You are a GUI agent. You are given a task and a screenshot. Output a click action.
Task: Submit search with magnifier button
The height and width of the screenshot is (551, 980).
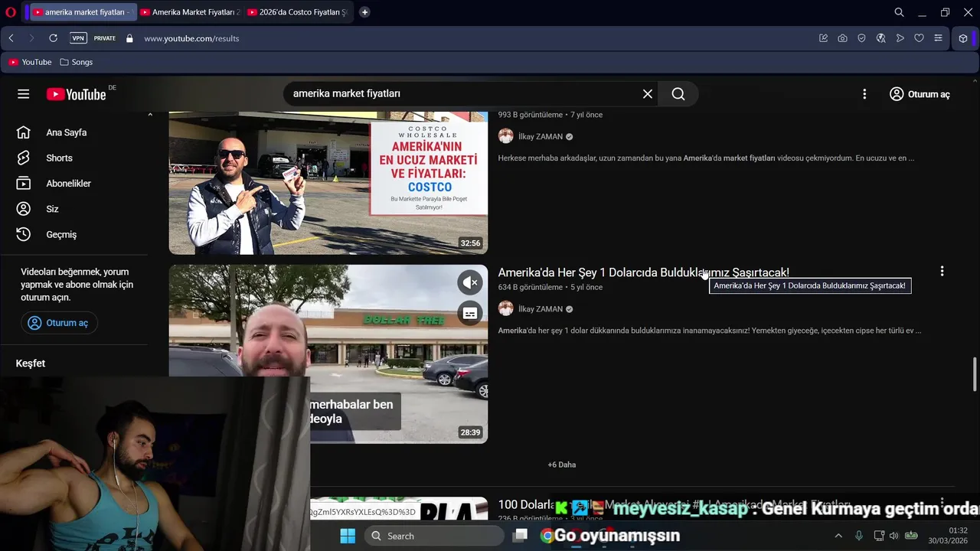pos(678,93)
